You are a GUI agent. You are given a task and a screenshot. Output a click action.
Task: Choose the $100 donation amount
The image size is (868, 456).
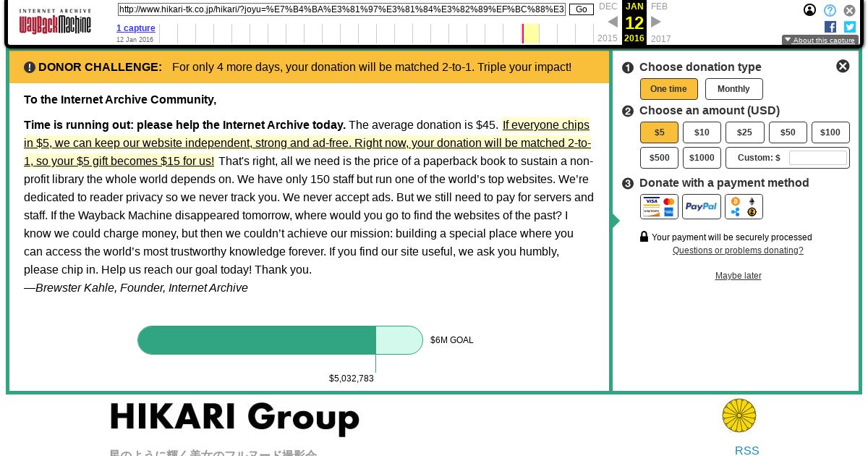point(830,132)
